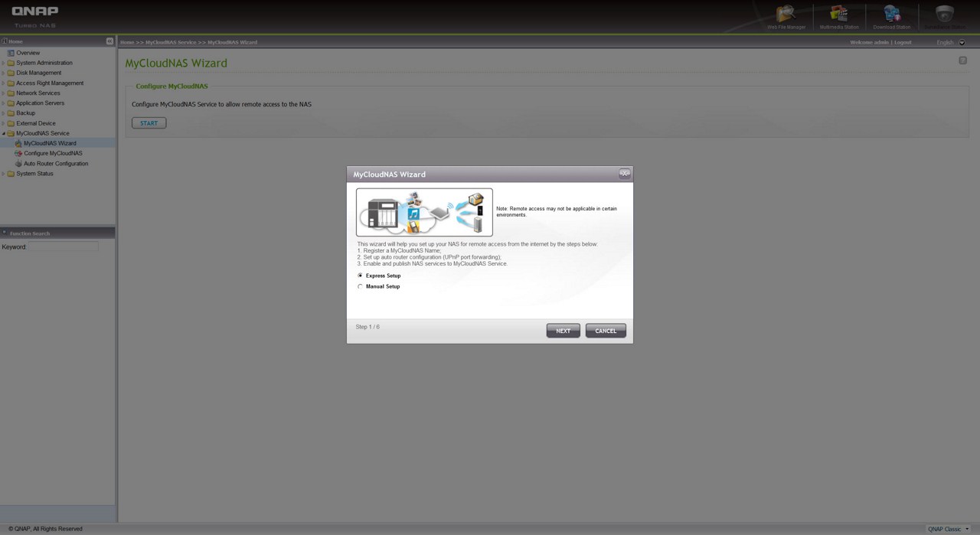Expand the System Administration arrow
The height and width of the screenshot is (535, 980).
[3, 63]
